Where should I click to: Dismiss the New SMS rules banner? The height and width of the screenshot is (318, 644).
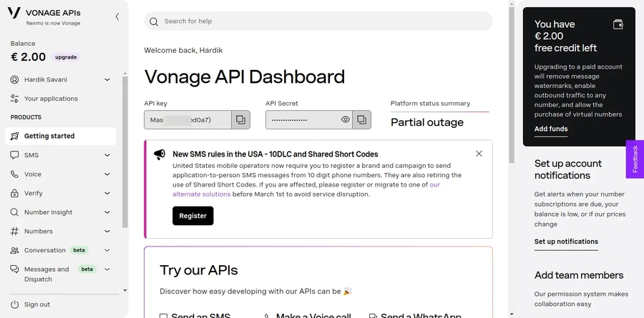(479, 154)
